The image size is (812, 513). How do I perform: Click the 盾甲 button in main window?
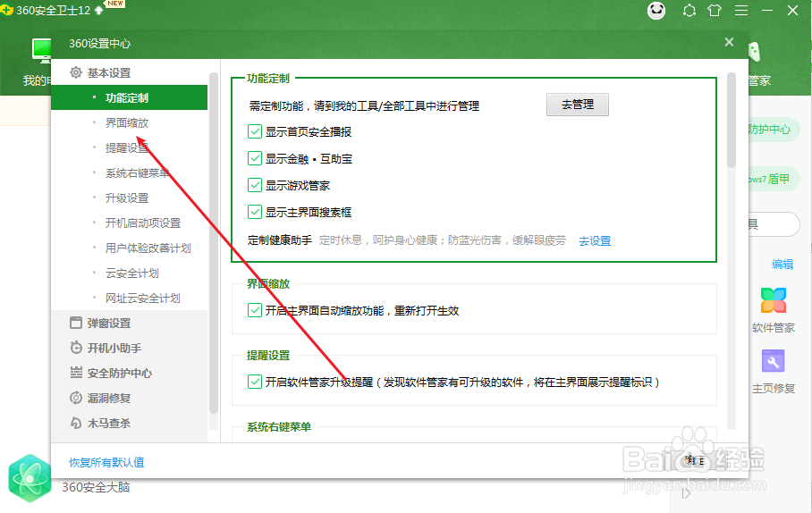(774, 179)
